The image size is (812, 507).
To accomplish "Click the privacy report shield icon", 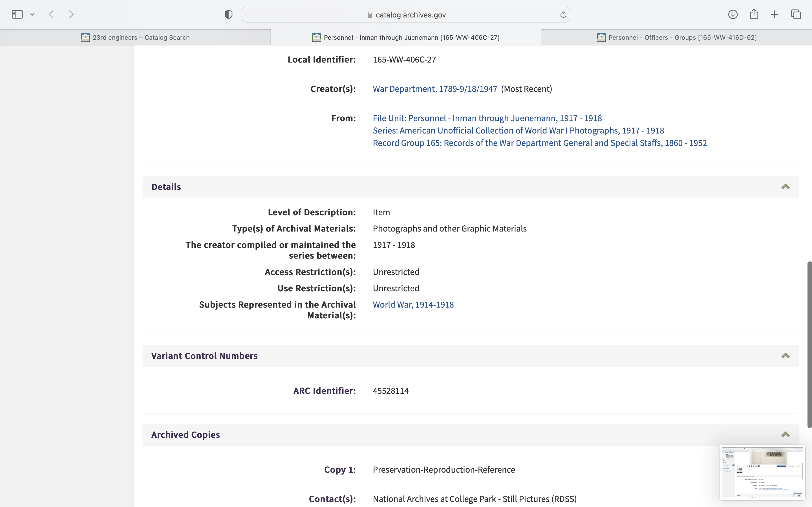I will (228, 14).
